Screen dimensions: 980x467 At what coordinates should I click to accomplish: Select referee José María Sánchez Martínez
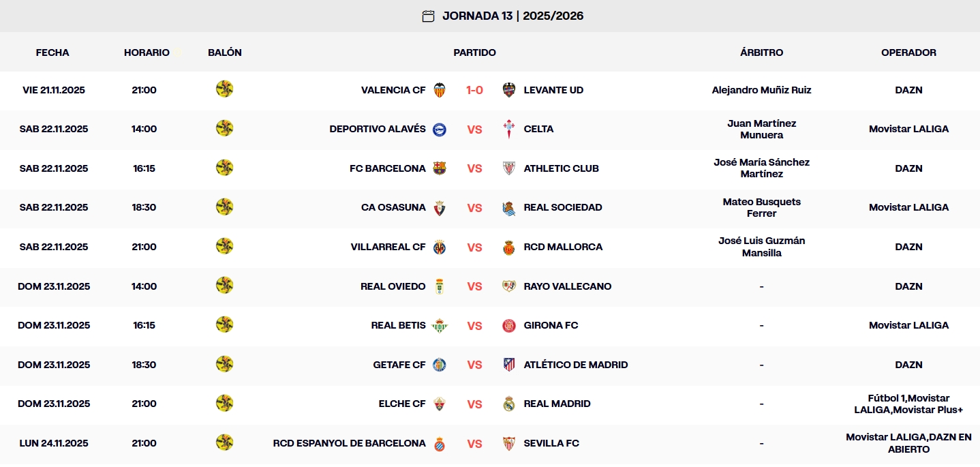coord(761,168)
